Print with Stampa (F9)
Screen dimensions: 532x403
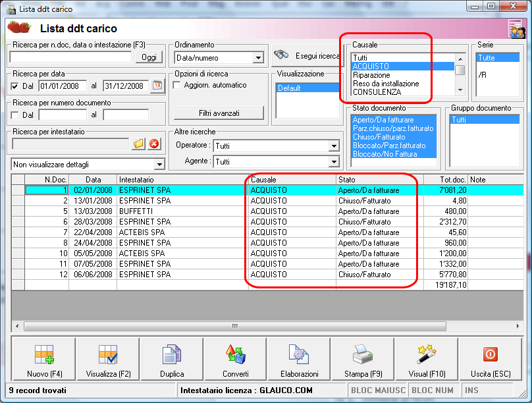pos(363,359)
